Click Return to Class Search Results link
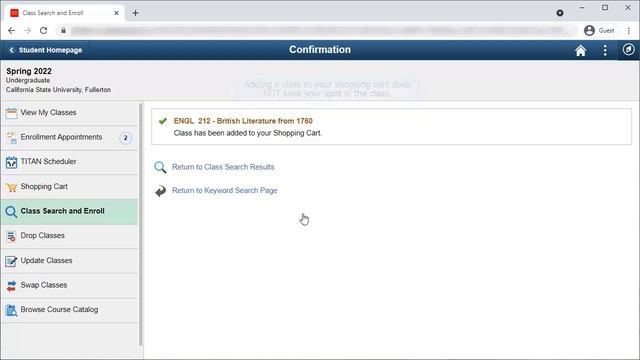The image size is (640, 360). coord(223,167)
